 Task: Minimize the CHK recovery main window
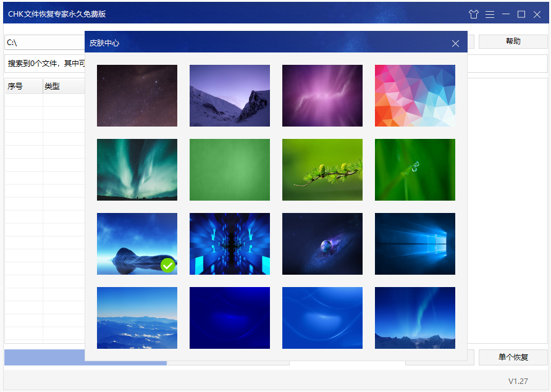506,14
